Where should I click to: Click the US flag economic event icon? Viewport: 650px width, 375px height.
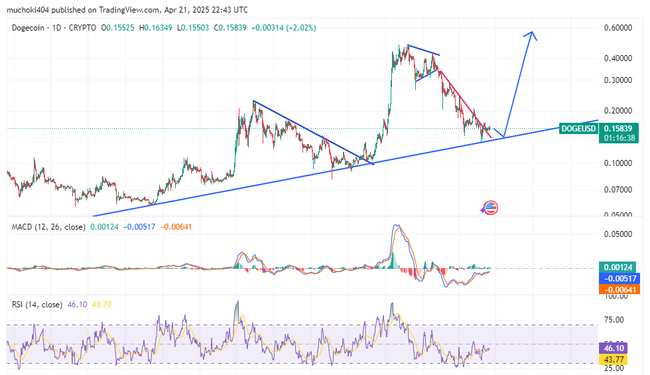click(491, 208)
